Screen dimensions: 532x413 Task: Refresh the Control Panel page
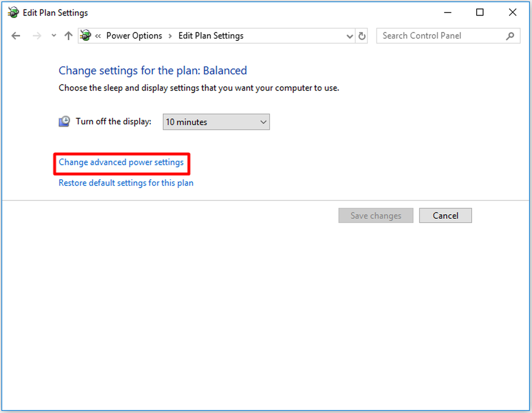tap(362, 36)
